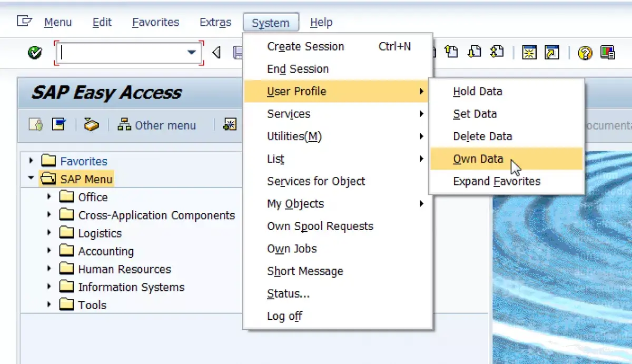Screen dimensions: 632x364
Task: Click the window control icon left of Menu
Action: tap(24, 21)
